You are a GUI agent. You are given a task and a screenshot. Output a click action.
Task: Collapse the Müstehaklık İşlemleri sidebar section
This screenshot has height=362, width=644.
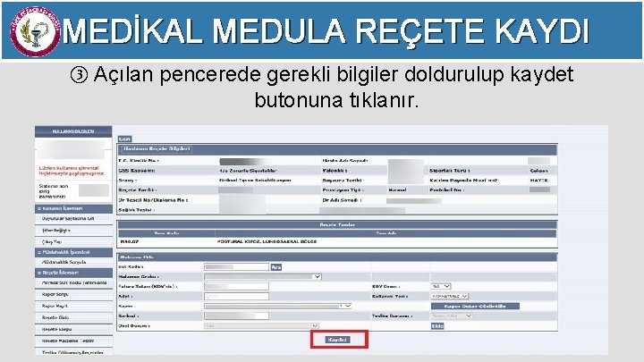pos(73,252)
